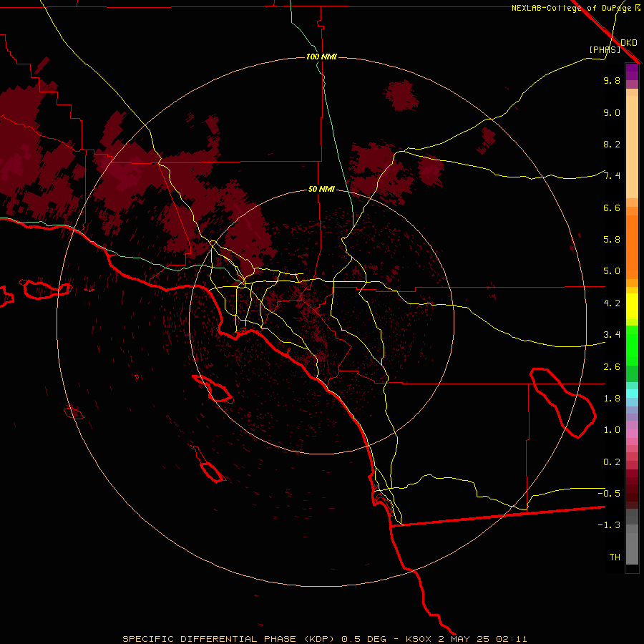Viewport: 644px width, 644px height.
Task: Click the [PHAS] units label
Action: [605, 49]
